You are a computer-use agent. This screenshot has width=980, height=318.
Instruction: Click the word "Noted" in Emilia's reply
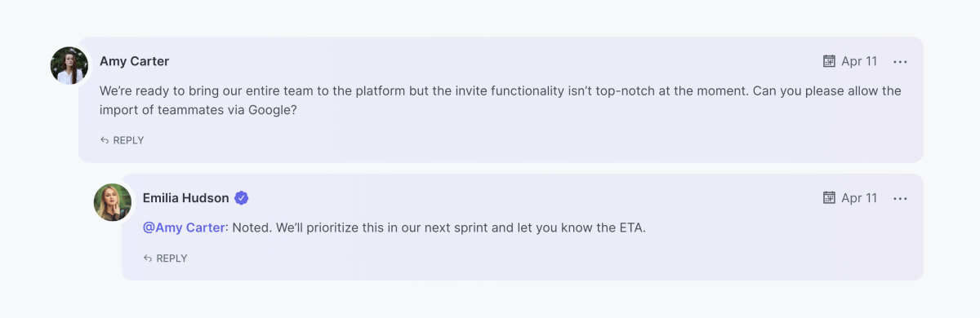251,227
